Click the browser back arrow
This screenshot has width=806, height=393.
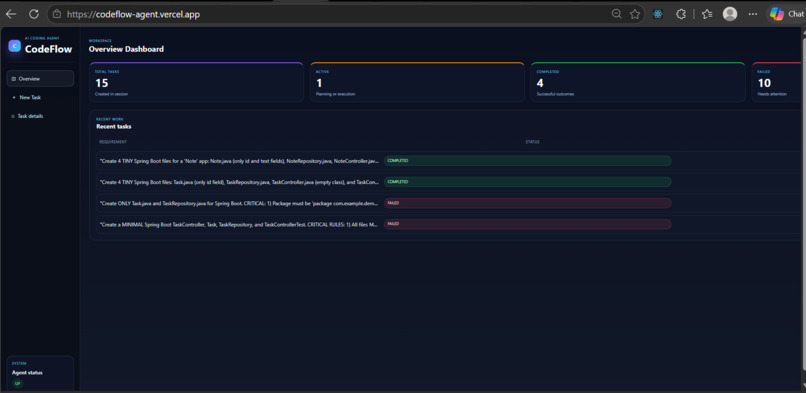point(10,14)
